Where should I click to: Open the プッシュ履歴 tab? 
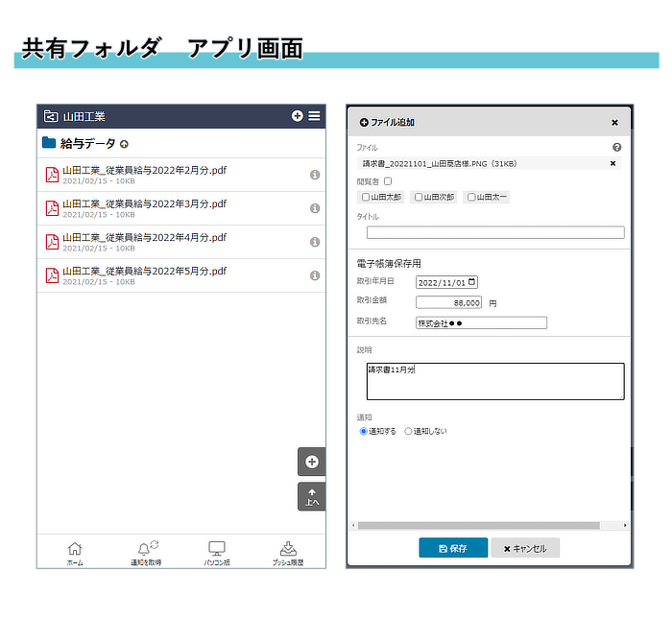coord(287,553)
